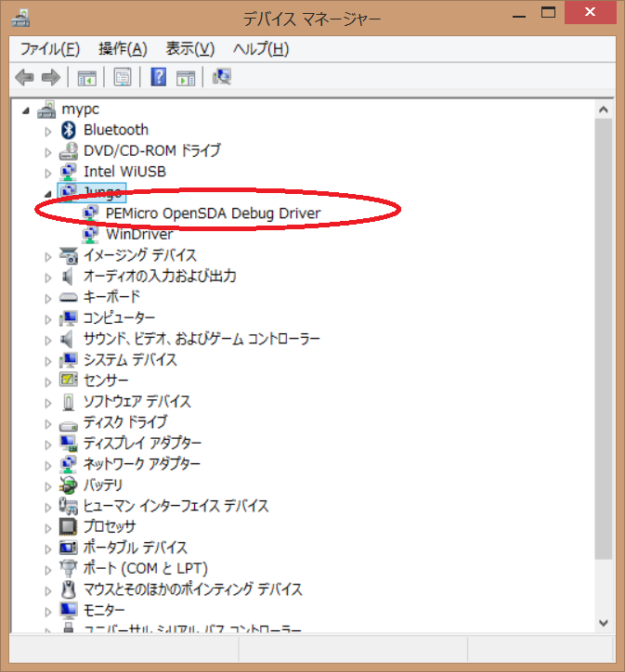Select the センサー label

tap(106, 381)
